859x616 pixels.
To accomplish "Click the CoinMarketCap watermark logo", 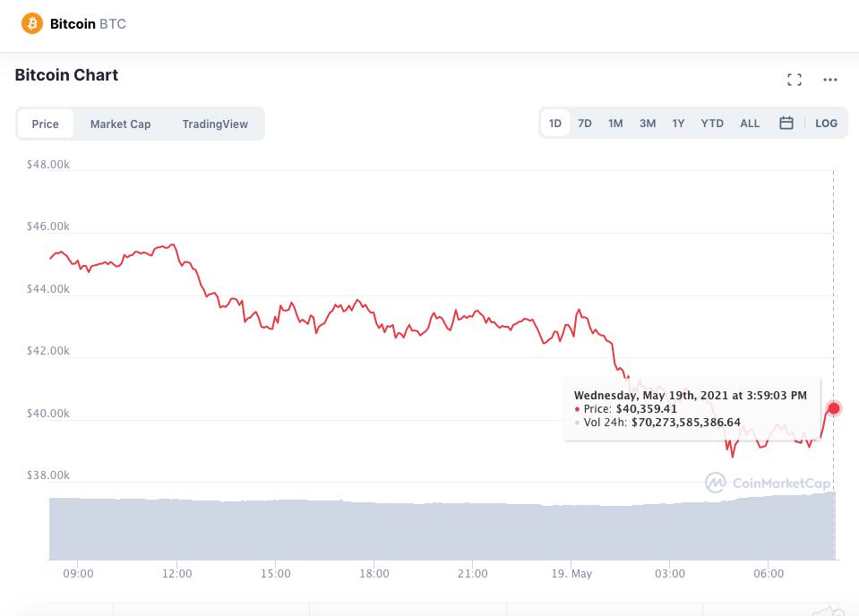I will [768, 483].
